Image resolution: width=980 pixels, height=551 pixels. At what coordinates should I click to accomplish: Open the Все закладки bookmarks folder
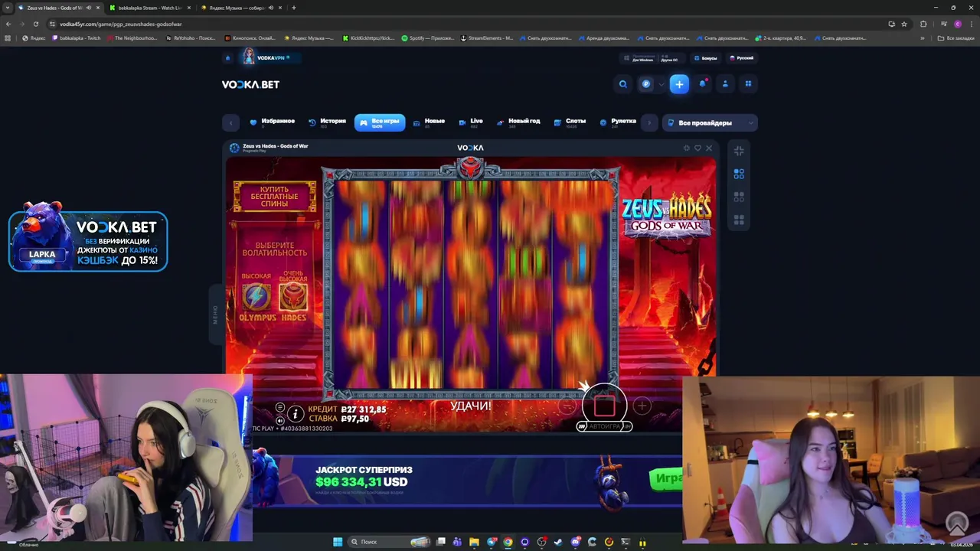click(957, 38)
